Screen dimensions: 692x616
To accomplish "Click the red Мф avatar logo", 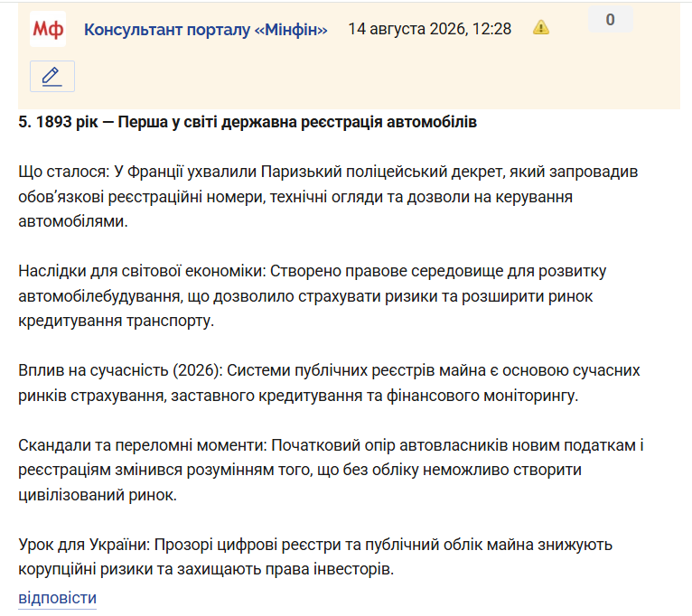I will point(48,29).
